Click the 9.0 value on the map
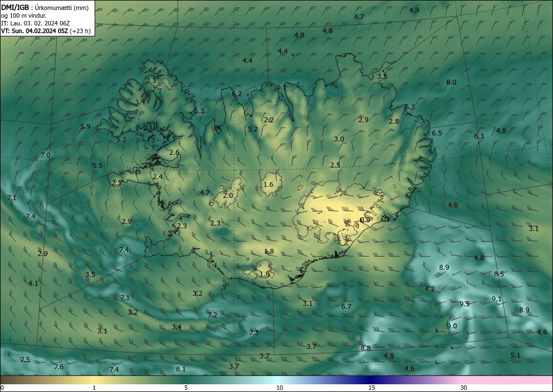553x392 pixels. tap(452, 326)
